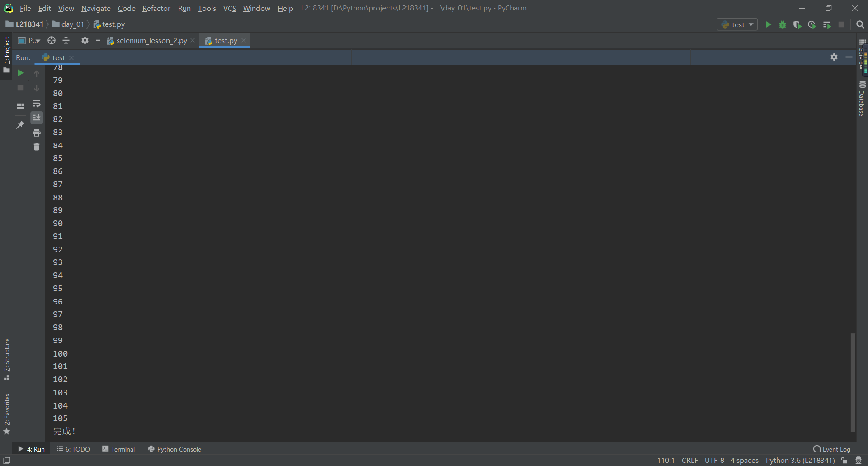Open the File menu
This screenshot has width=868, height=466.
click(25, 8)
